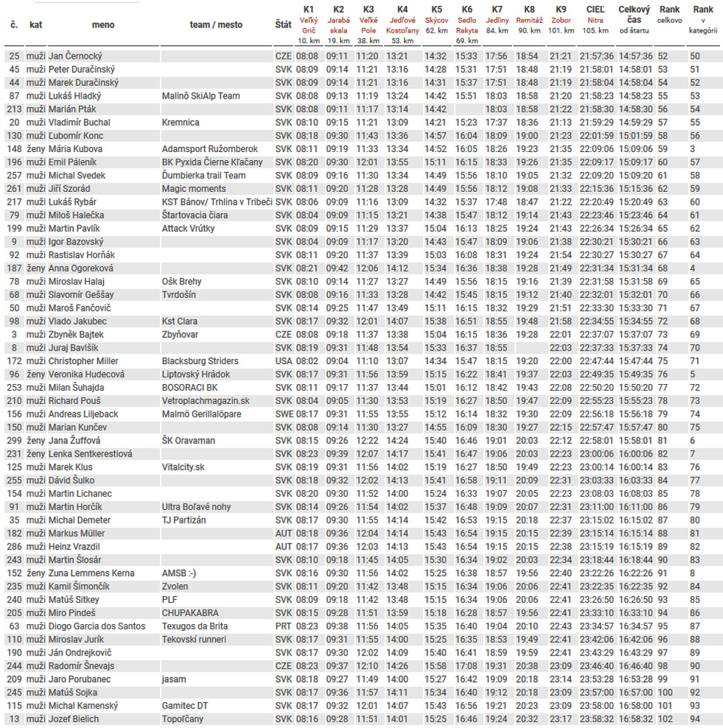Click the K4 Jedľové Kostoľany checkpoint header
This screenshot has width=723, height=728.
click(x=401, y=24)
